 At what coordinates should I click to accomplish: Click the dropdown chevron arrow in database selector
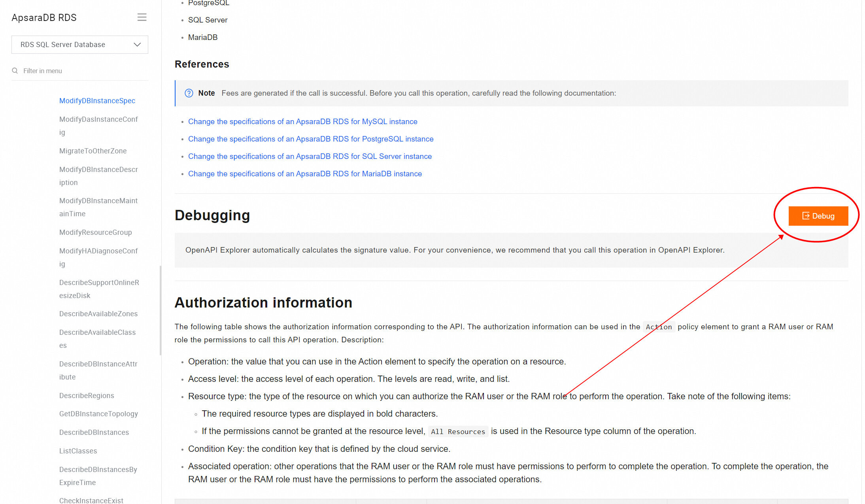pos(137,45)
